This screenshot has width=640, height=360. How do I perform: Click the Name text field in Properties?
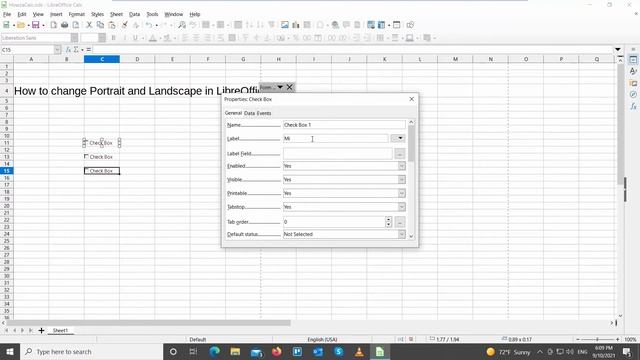[344, 125]
